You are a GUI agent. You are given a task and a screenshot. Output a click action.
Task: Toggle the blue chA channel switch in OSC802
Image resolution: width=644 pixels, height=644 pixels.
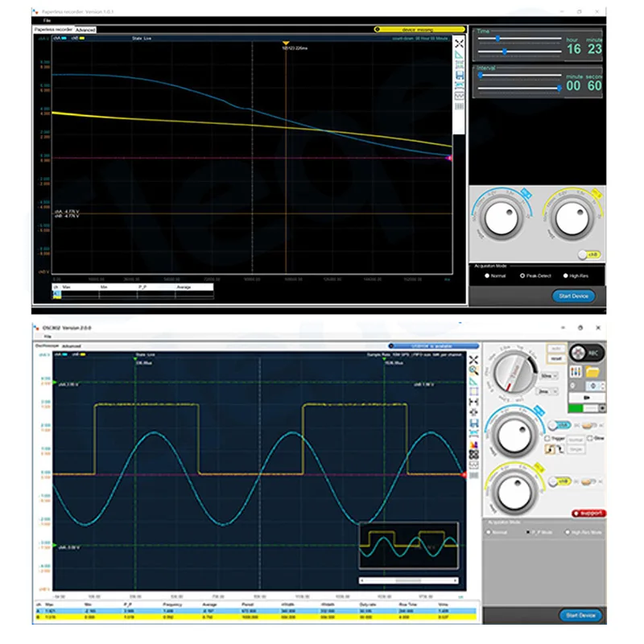click(559, 425)
